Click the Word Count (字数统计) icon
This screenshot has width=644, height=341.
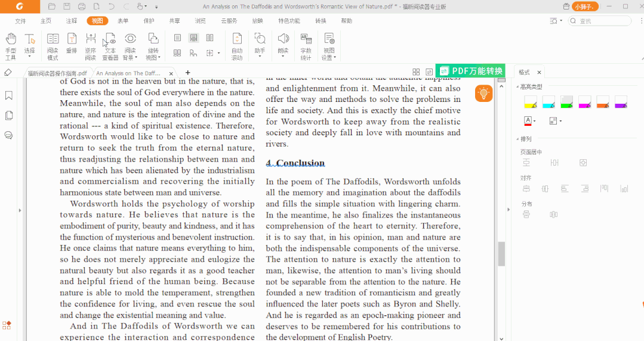[x=306, y=46]
